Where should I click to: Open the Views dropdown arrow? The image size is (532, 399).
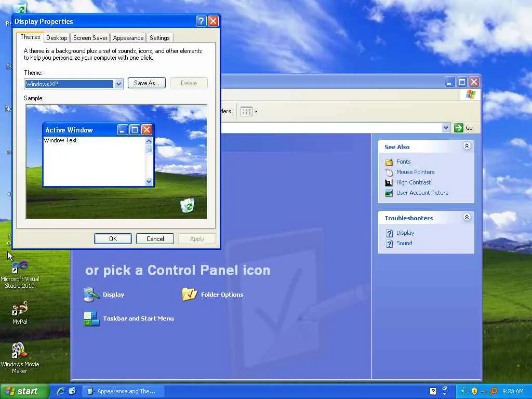point(256,112)
